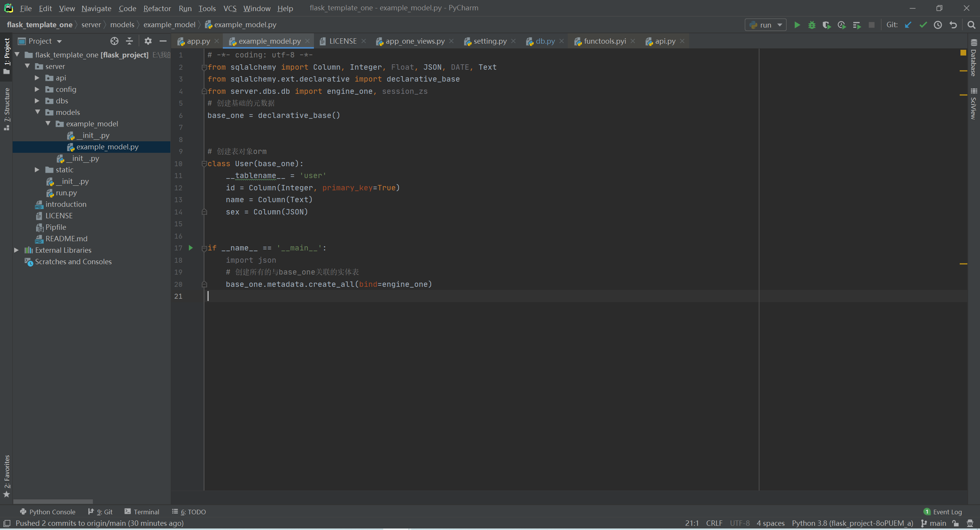980x530 pixels.
Task: Click Run with Coverage icon
Action: coord(826,25)
